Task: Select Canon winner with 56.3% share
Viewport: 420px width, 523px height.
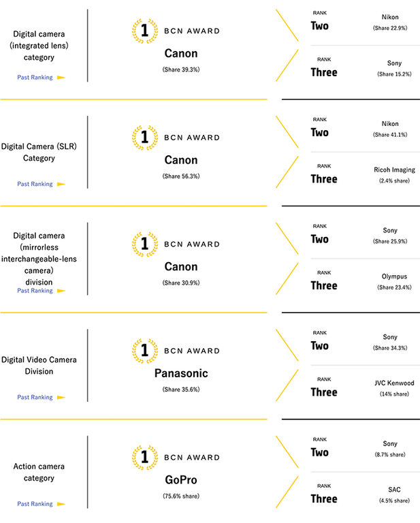Action: [x=181, y=160]
